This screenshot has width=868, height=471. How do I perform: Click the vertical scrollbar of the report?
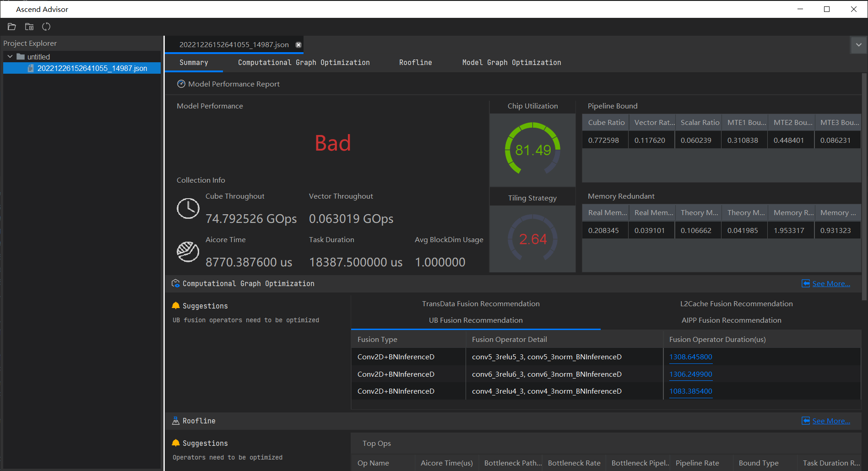click(864, 187)
